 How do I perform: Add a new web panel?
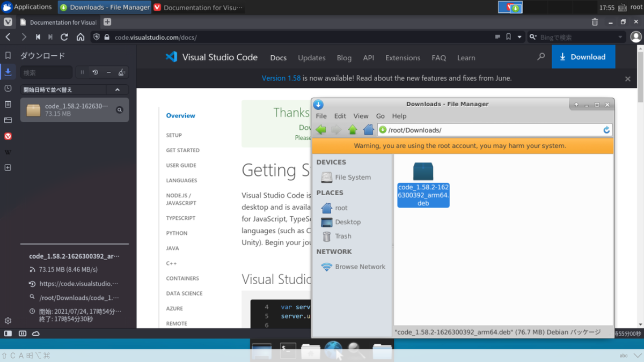8,168
